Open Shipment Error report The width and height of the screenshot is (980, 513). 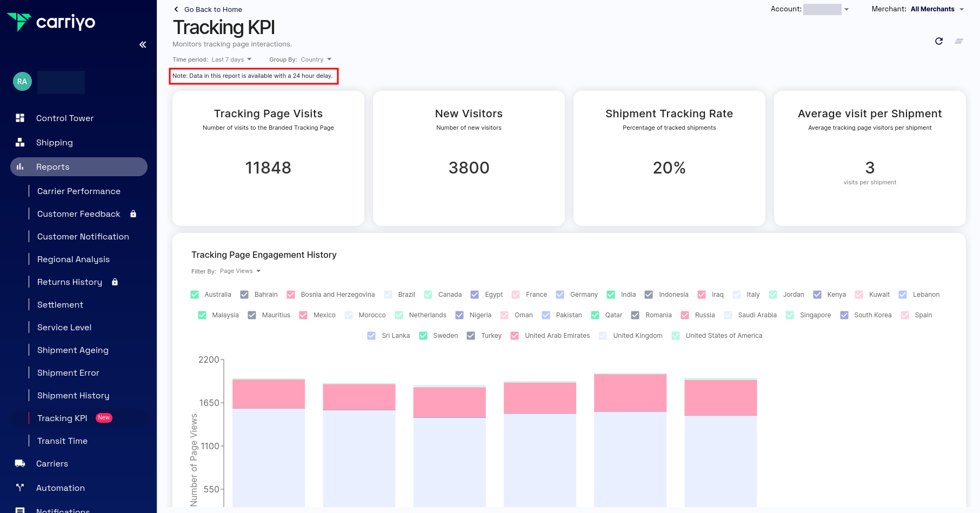tap(68, 372)
